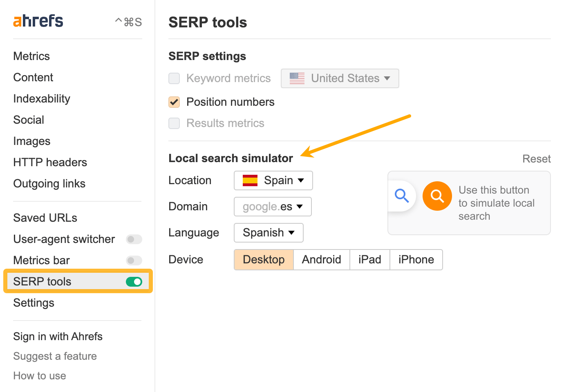Viewport: 564px width, 392px height.
Task: Click the Spain flag icon beside Location
Action: coord(250,180)
